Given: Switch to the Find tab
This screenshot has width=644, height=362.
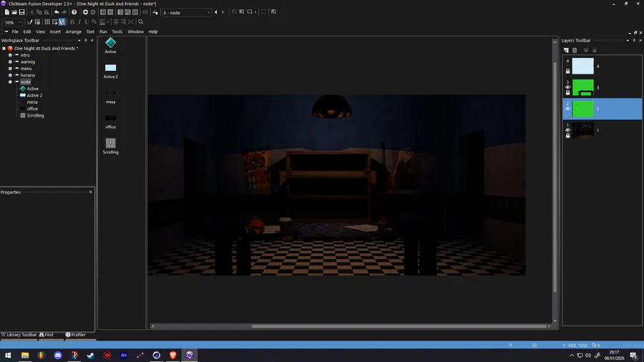Looking at the screenshot, I should (x=47, y=335).
